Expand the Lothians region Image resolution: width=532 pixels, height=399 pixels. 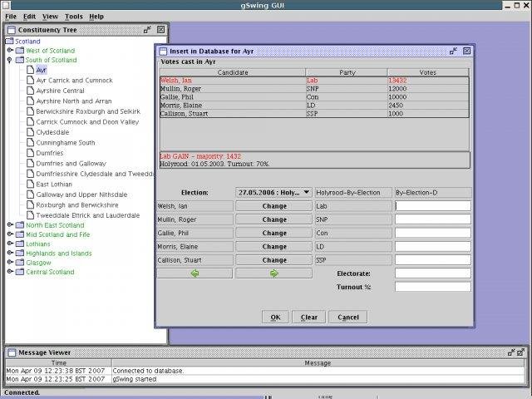(10, 244)
